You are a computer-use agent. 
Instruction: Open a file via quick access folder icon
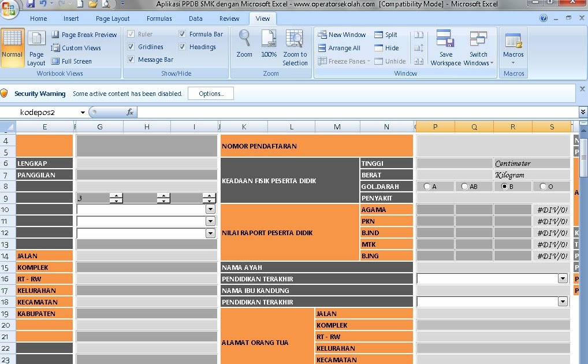(92, 4)
